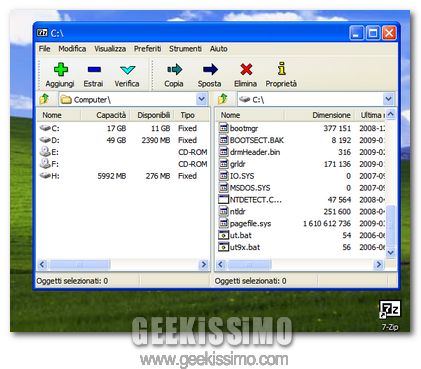Click right panel scroll down arrow
Image resolution: width=421 pixels, height=369 pixels.
[x=390, y=252]
